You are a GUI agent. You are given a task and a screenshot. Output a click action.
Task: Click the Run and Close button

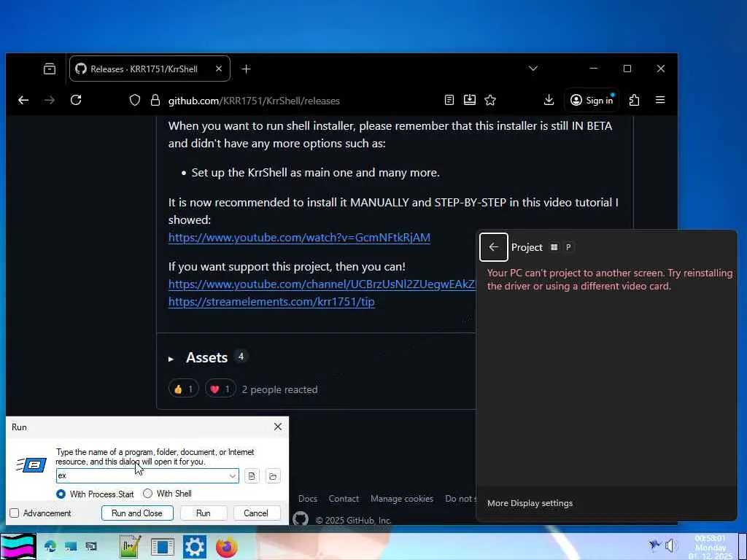coord(137,513)
